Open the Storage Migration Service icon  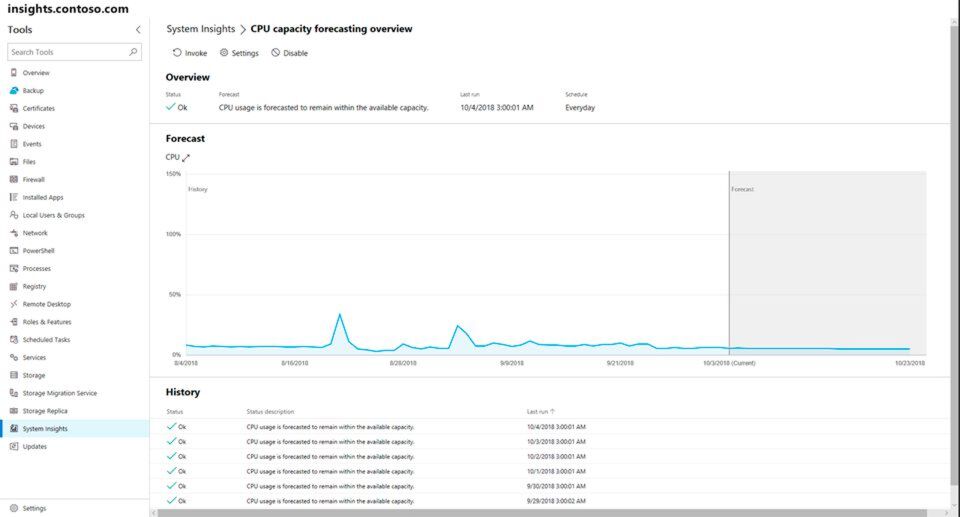(13, 392)
